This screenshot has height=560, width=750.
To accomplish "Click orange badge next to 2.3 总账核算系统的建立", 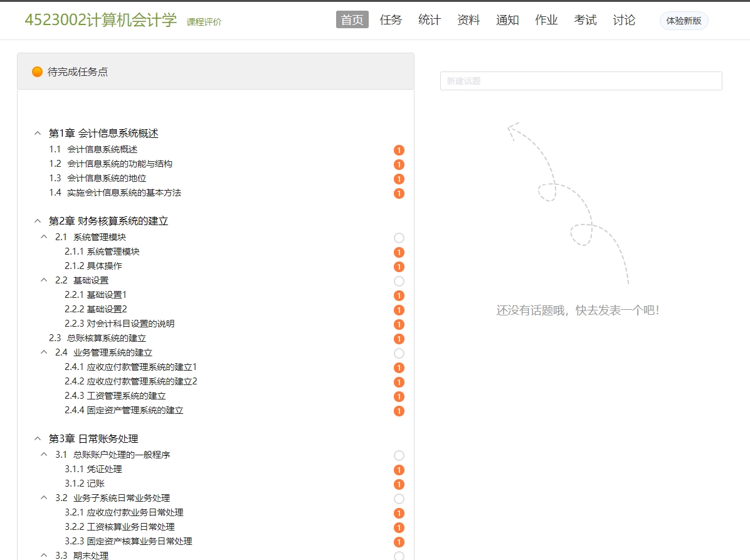I will 399,339.
